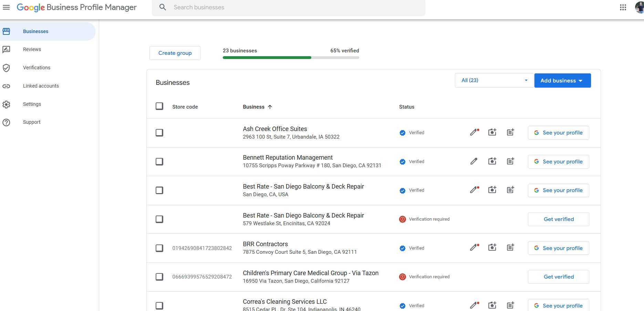This screenshot has width=644, height=311.
Task: Click store code 06669399576529208472
Action: pos(202,277)
